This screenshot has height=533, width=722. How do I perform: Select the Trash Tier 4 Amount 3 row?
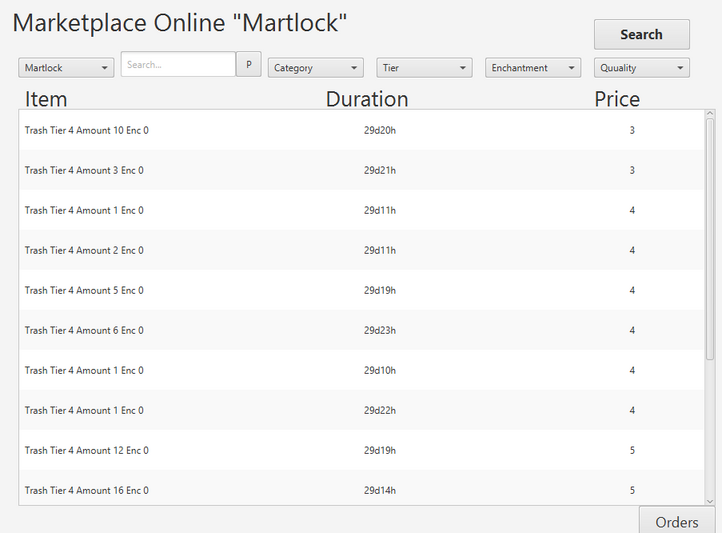pyautogui.click(x=361, y=170)
